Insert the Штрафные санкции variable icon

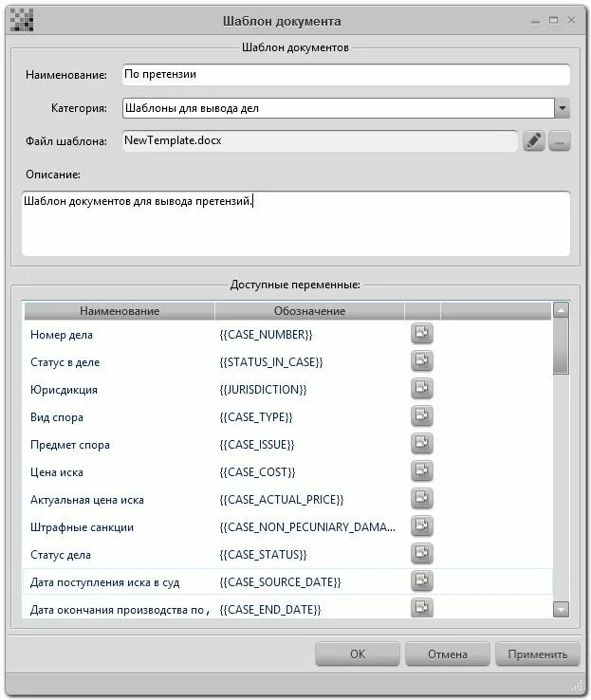coord(422,525)
